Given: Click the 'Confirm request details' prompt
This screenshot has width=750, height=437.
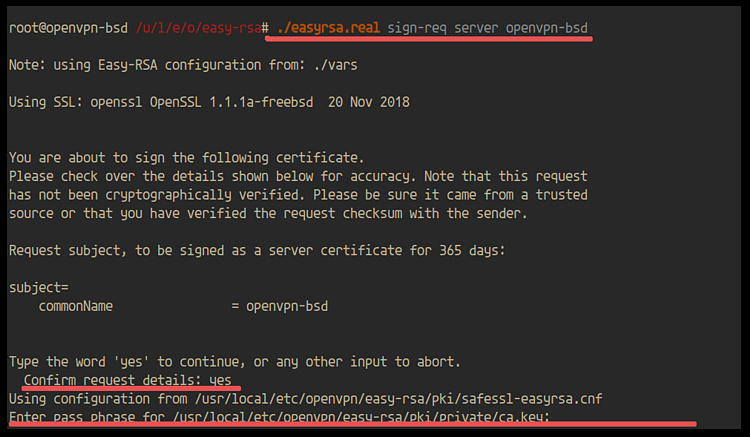Looking at the screenshot, I should [x=113, y=380].
